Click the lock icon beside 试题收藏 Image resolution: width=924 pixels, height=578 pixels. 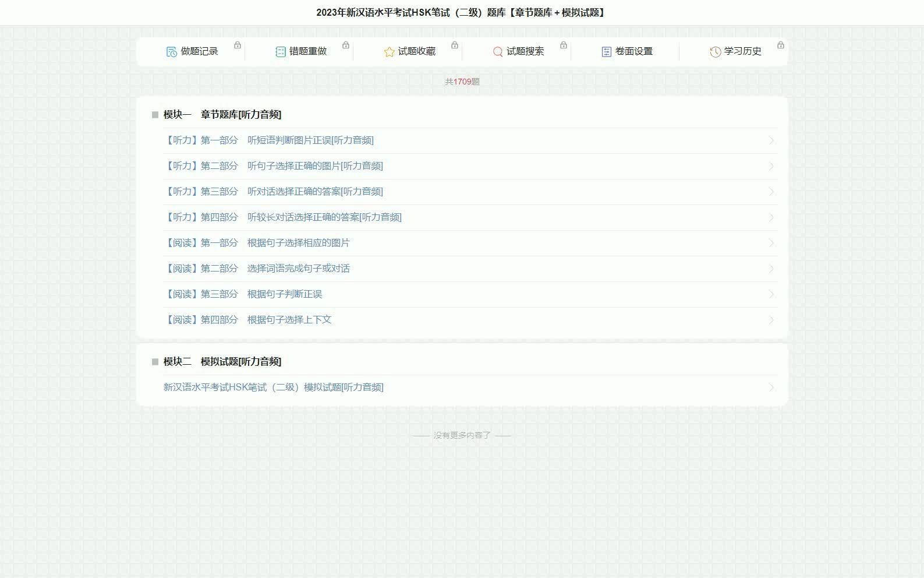[x=455, y=45]
